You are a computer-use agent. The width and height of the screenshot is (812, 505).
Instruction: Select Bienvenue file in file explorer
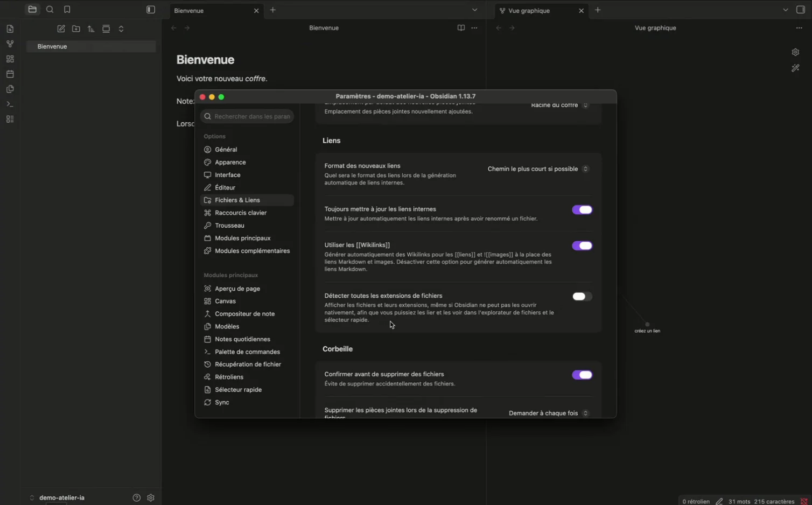tap(91, 46)
